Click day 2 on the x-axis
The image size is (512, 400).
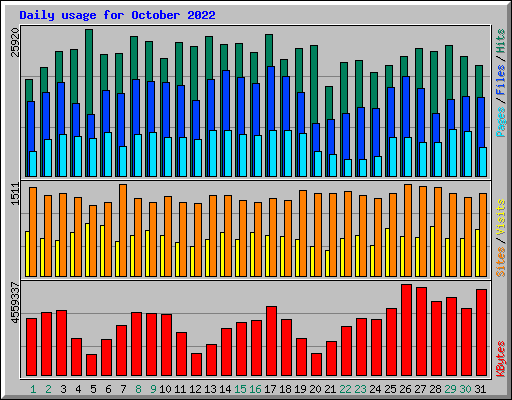pos(48,389)
